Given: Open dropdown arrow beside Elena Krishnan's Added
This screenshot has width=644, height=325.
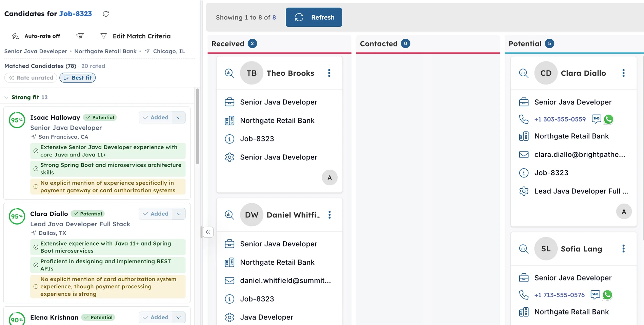Looking at the screenshot, I should tap(179, 317).
